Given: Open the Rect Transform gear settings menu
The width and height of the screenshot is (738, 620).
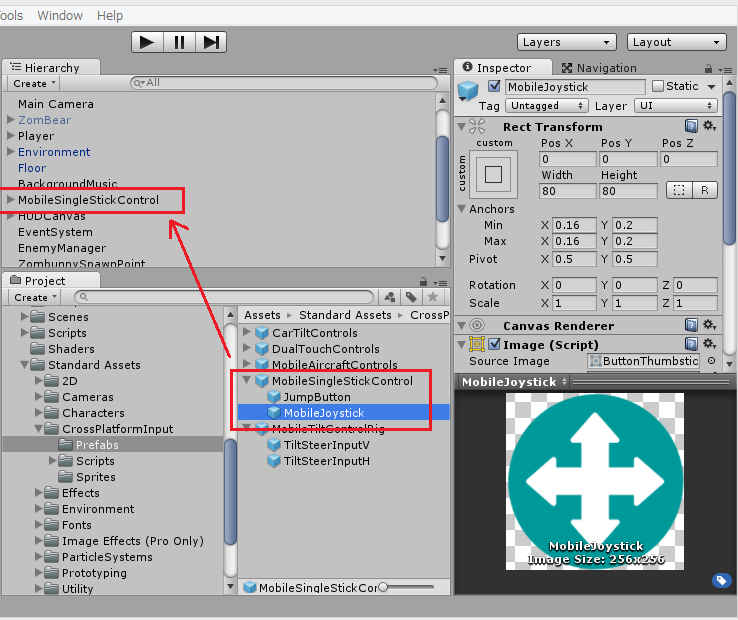Looking at the screenshot, I should coord(709,126).
